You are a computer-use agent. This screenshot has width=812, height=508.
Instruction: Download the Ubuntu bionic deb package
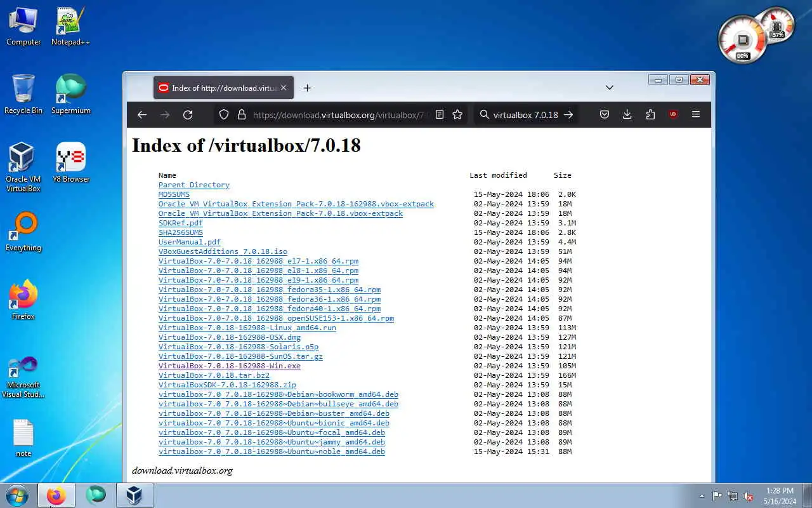pos(274,423)
